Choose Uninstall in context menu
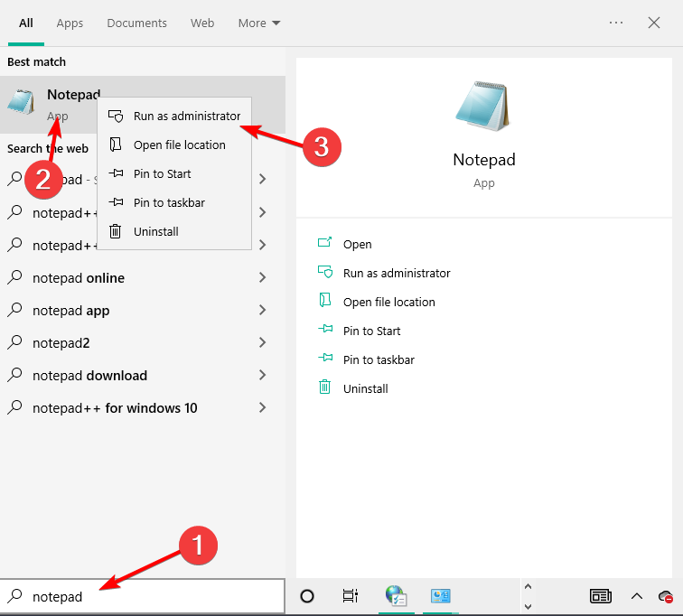683x616 pixels. pyautogui.click(x=174, y=231)
